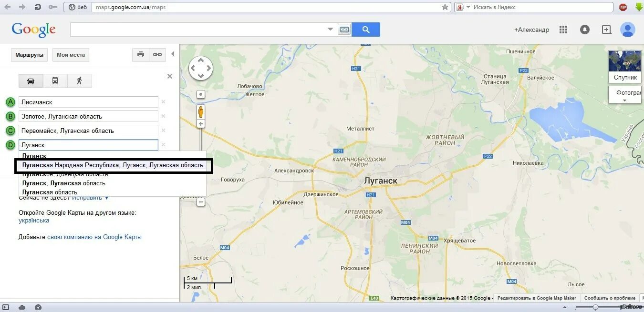644x312 pixels.
Task: Open the account profile avatar
Action: click(628, 30)
